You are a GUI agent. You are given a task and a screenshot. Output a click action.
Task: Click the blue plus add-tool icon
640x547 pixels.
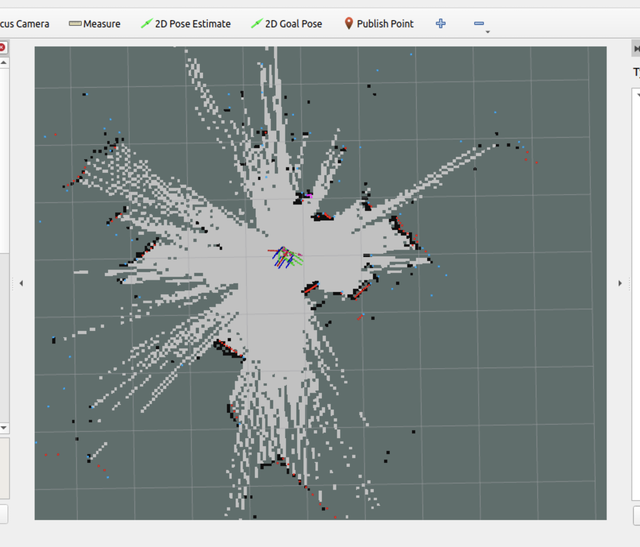point(441,24)
